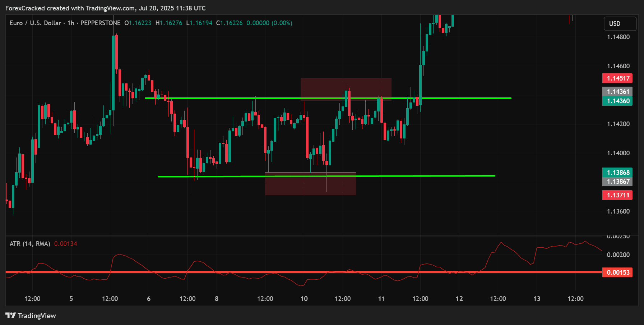The image size is (644, 325).
Task: Click the ForexCracked TradingView.com attribution text
Action: coord(105,8)
